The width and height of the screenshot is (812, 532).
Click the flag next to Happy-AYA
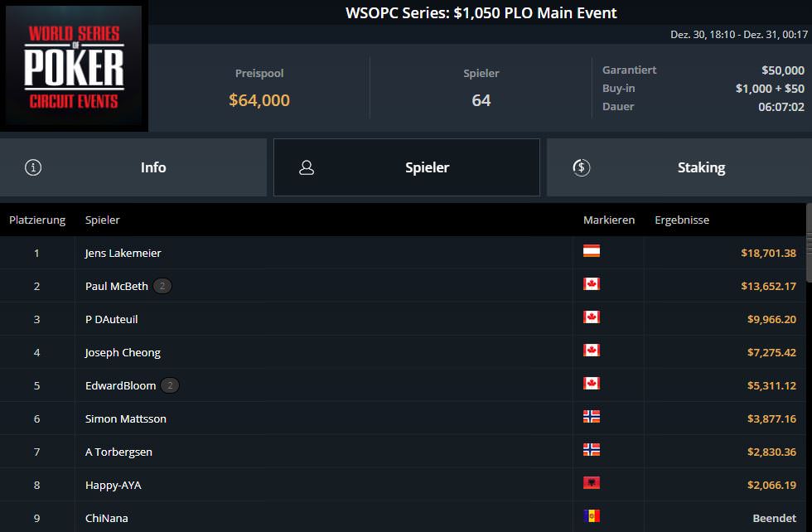(592, 483)
